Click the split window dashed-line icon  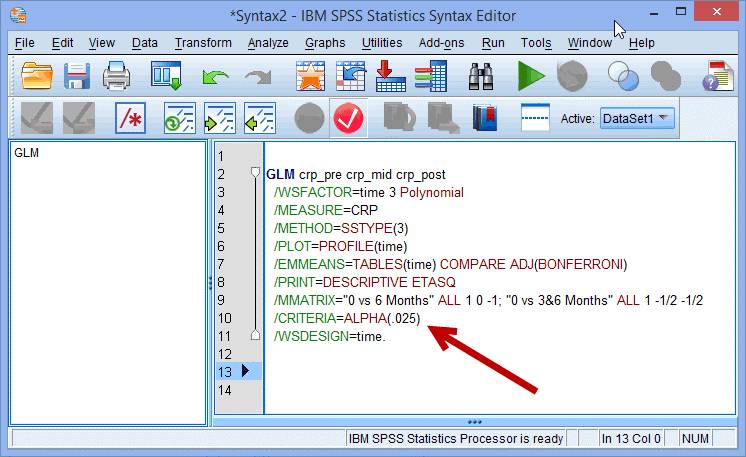point(535,117)
